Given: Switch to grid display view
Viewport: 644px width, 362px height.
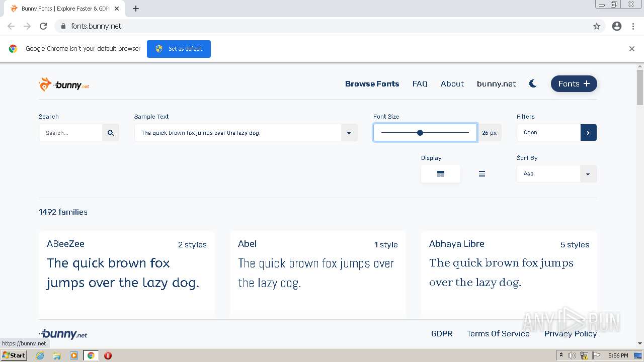Looking at the screenshot, I should coord(441,174).
